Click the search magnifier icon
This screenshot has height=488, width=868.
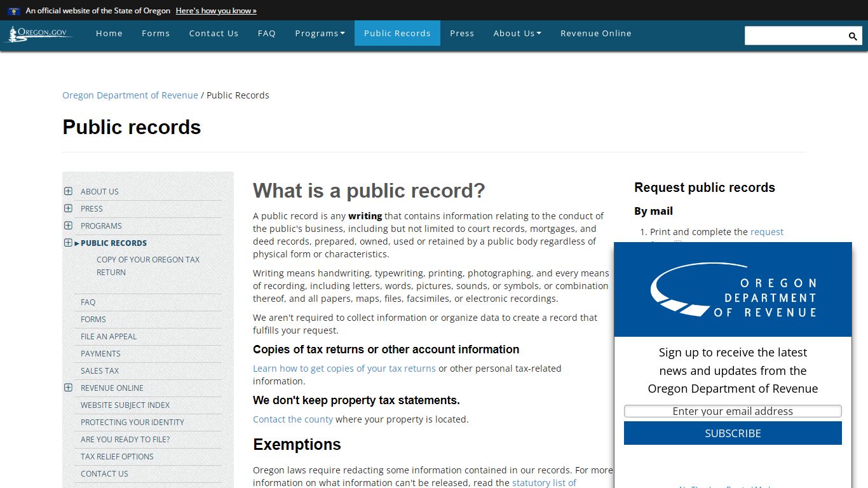click(x=853, y=36)
